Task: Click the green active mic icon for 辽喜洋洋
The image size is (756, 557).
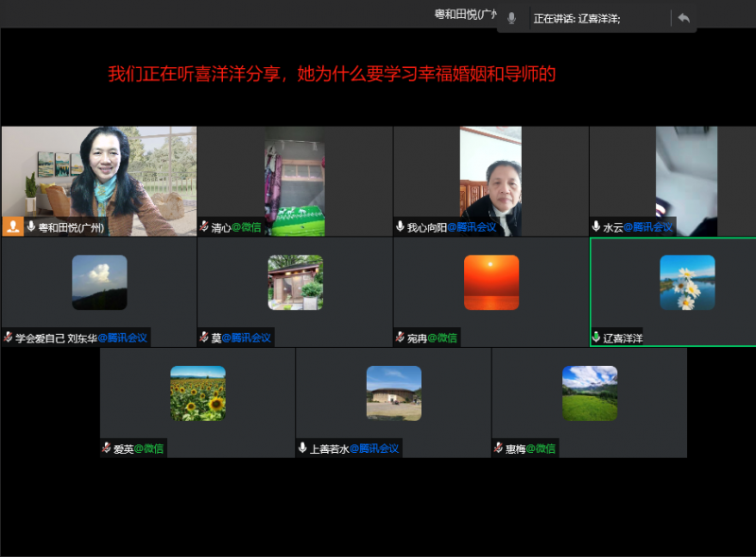Action: [596, 338]
